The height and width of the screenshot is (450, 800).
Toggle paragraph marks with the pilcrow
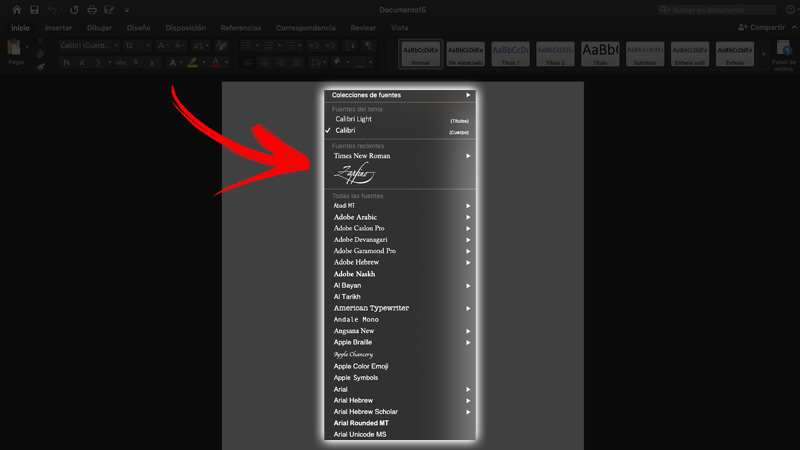[x=367, y=45]
